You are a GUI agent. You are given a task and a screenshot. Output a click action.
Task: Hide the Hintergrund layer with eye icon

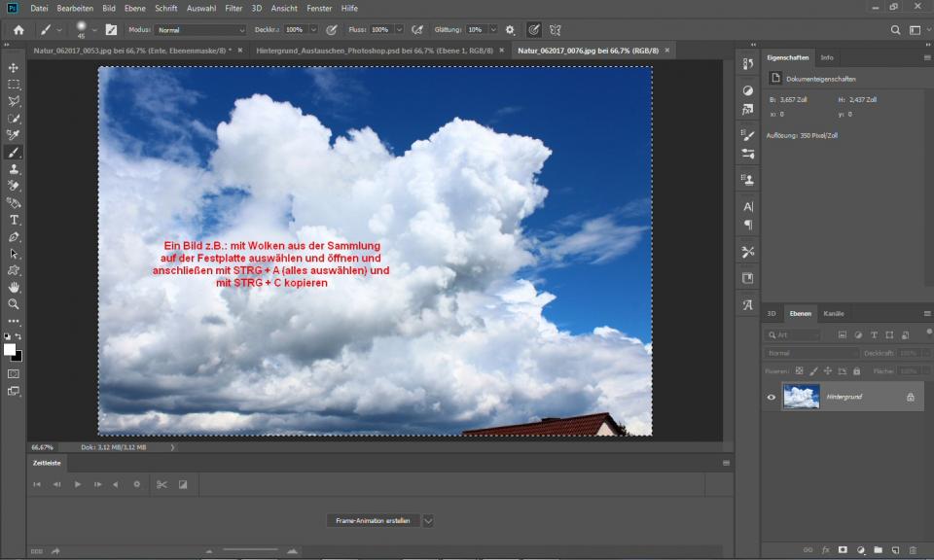(772, 397)
